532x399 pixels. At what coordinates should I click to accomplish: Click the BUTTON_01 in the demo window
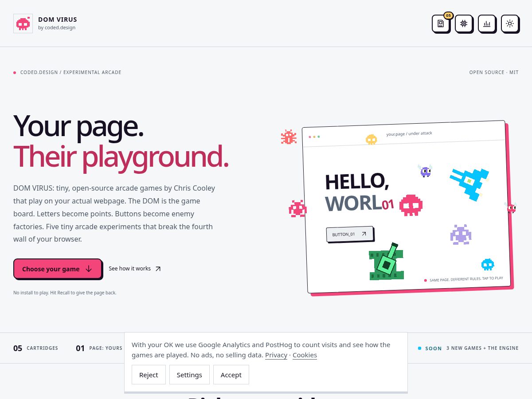coord(350,234)
